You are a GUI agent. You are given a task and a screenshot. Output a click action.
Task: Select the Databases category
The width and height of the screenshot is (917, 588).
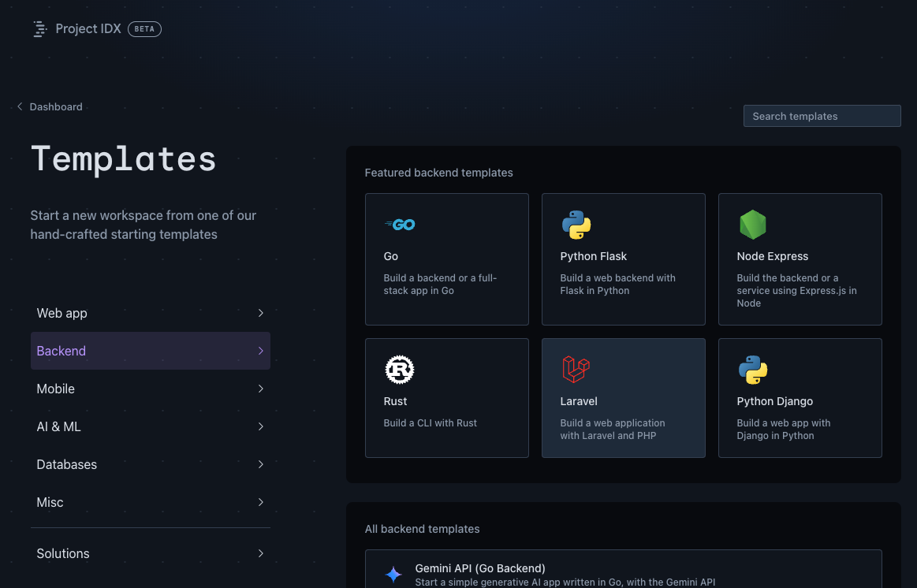pyautogui.click(x=151, y=465)
